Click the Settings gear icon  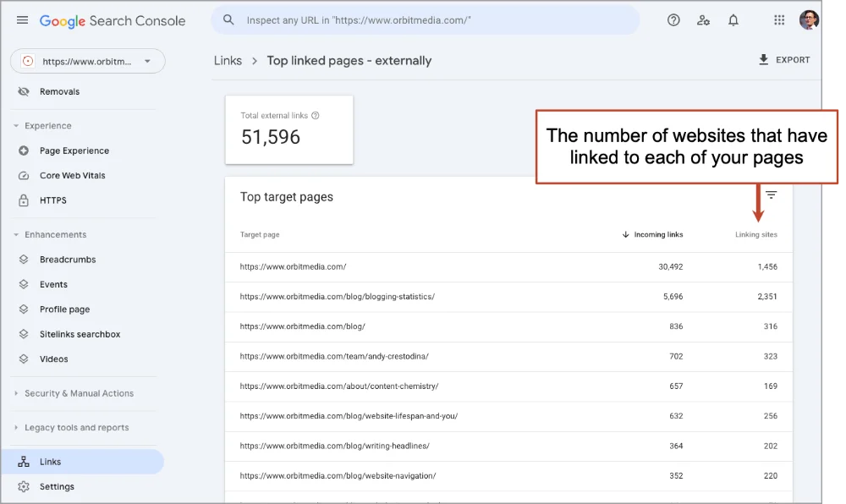coord(24,487)
